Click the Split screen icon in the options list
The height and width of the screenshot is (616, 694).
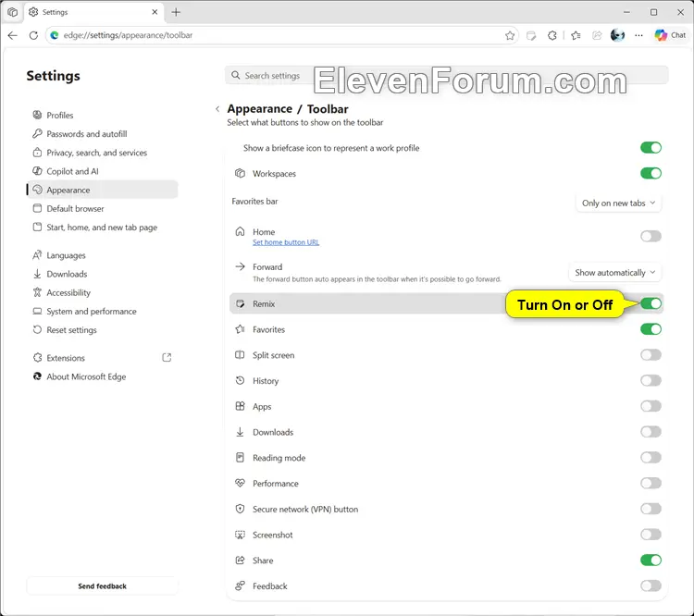point(240,355)
